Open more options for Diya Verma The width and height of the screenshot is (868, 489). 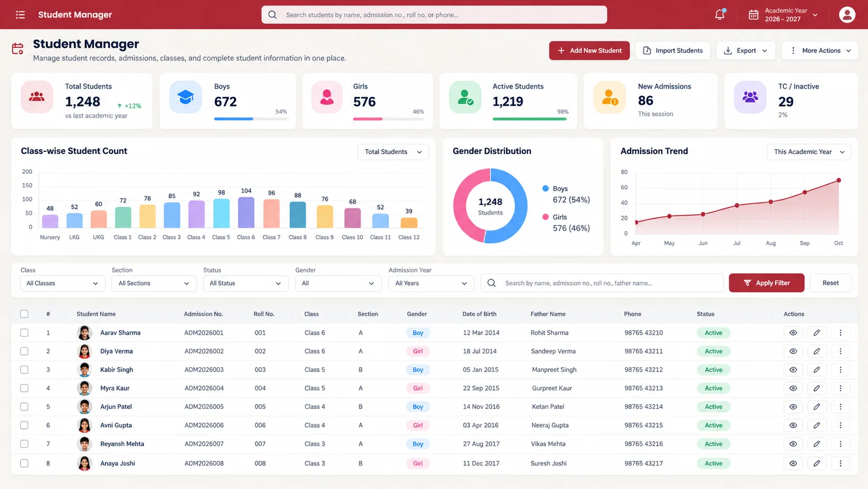(840, 351)
